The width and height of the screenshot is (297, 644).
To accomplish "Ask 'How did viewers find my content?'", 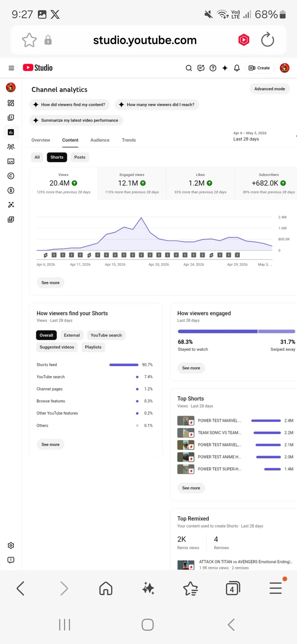I will tap(69, 105).
